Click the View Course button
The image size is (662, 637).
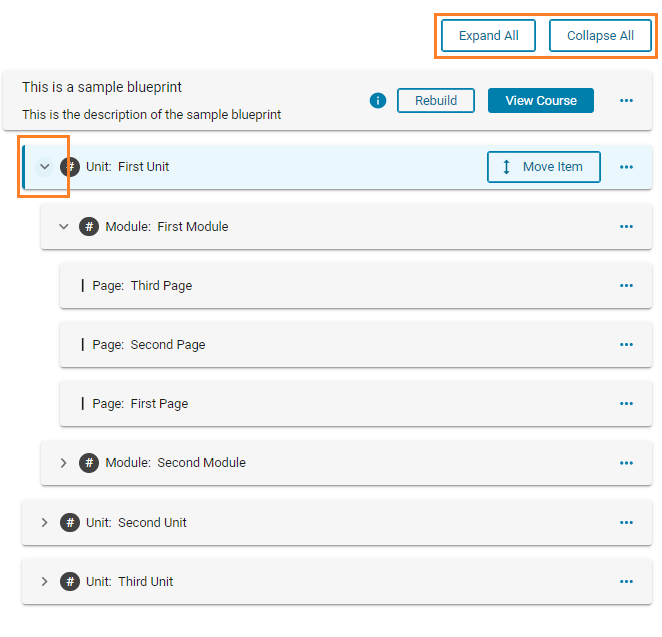click(x=540, y=100)
